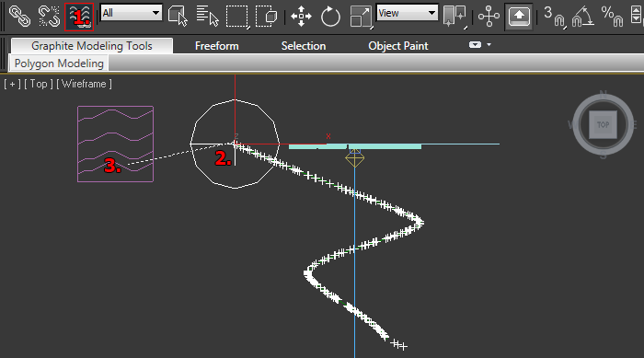Click the TOP face of ViewCube

pyautogui.click(x=603, y=124)
